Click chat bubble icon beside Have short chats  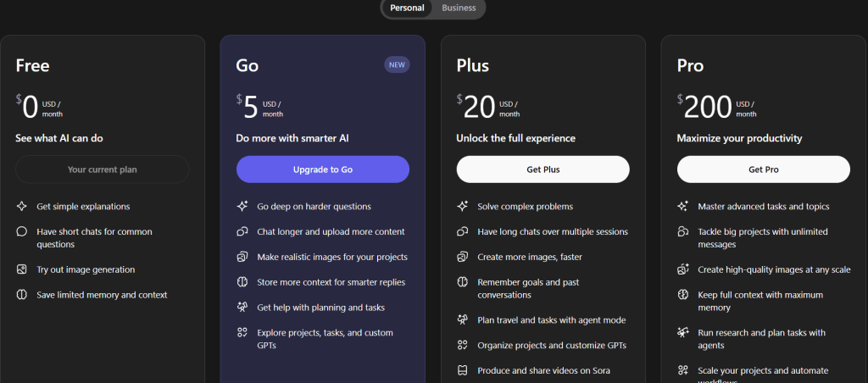coord(22,231)
